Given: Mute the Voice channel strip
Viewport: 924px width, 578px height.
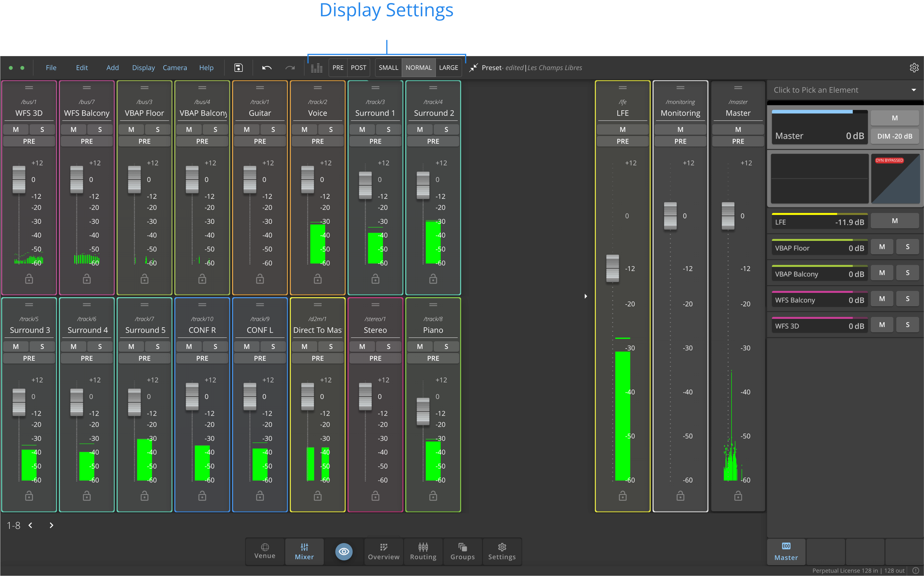Looking at the screenshot, I should point(304,130).
